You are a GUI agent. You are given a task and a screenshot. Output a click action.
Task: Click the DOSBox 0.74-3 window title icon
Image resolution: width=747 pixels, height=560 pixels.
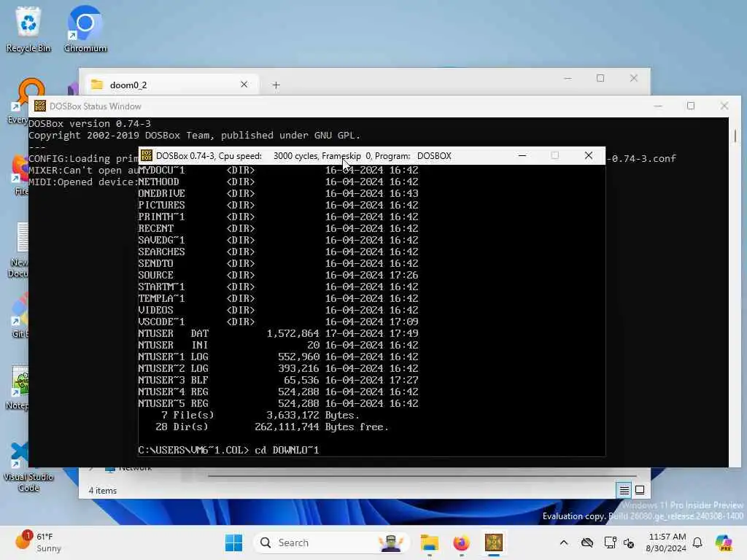pyautogui.click(x=147, y=156)
